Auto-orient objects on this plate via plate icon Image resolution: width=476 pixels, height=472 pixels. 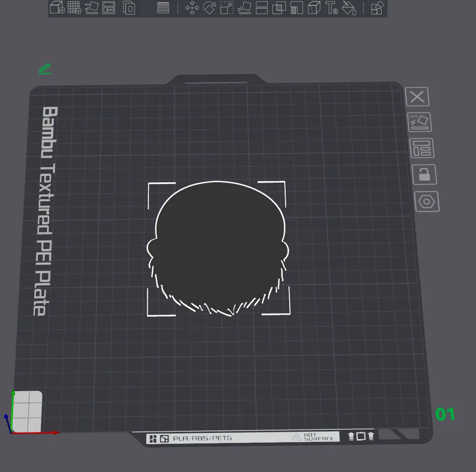point(420,122)
